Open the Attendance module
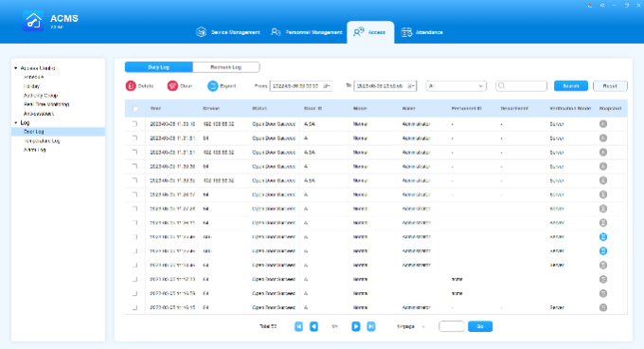This screenshot has width=644, height=349. pyautogui.click(x=422, y=32)
